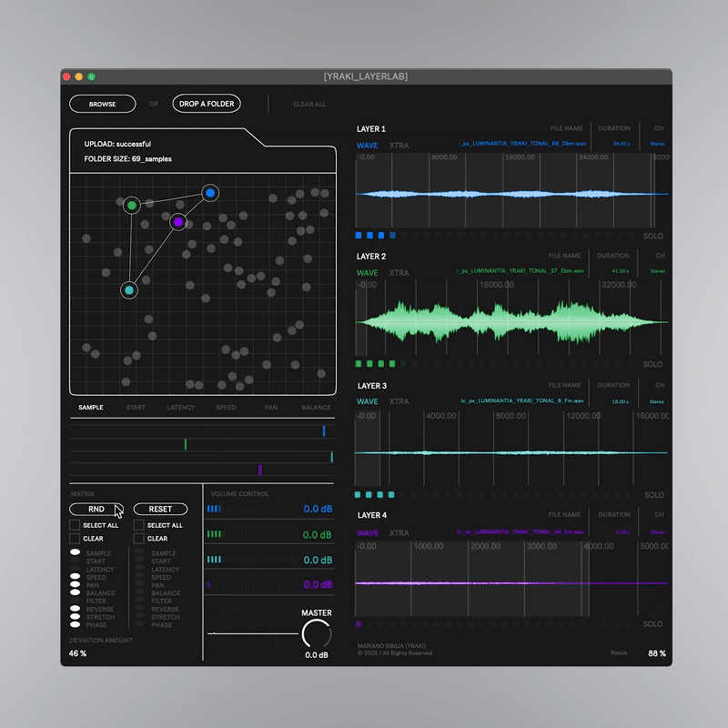This screenshot has height=728, width=728.
Task: Click the Browse button
Action: (103, 104)
